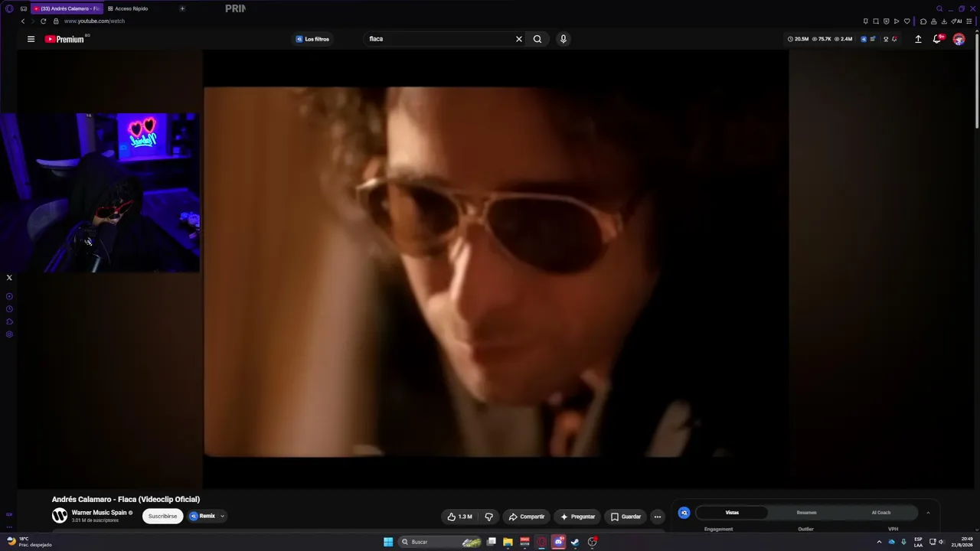980x551 pixels.
Task: Open the browser easy setup menu
Action: pos(969,21)
